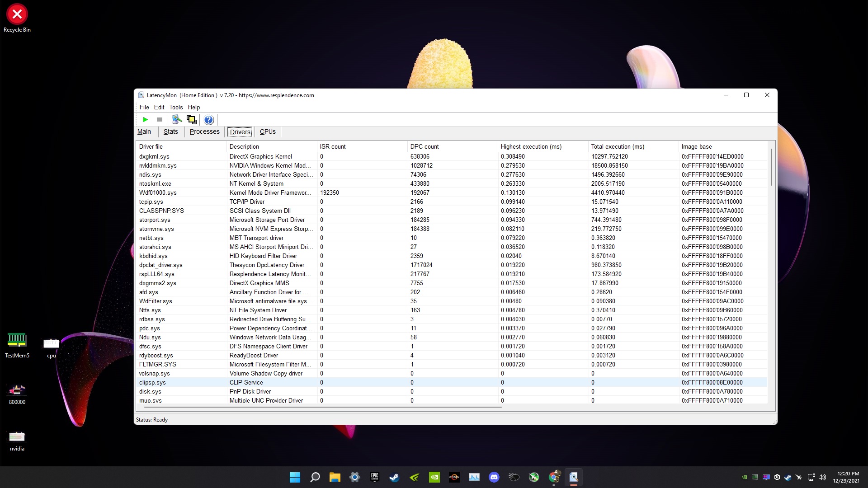Viewport: 868px width, 488px height.
Task: Open help via blue question mark icon
Action: (x=208, y=120)
